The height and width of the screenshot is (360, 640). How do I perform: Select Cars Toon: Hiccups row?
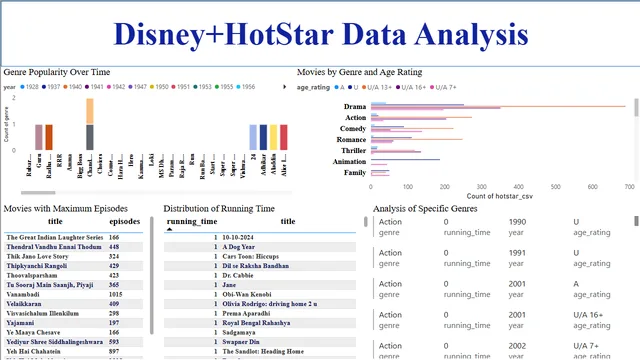[260, 256]
